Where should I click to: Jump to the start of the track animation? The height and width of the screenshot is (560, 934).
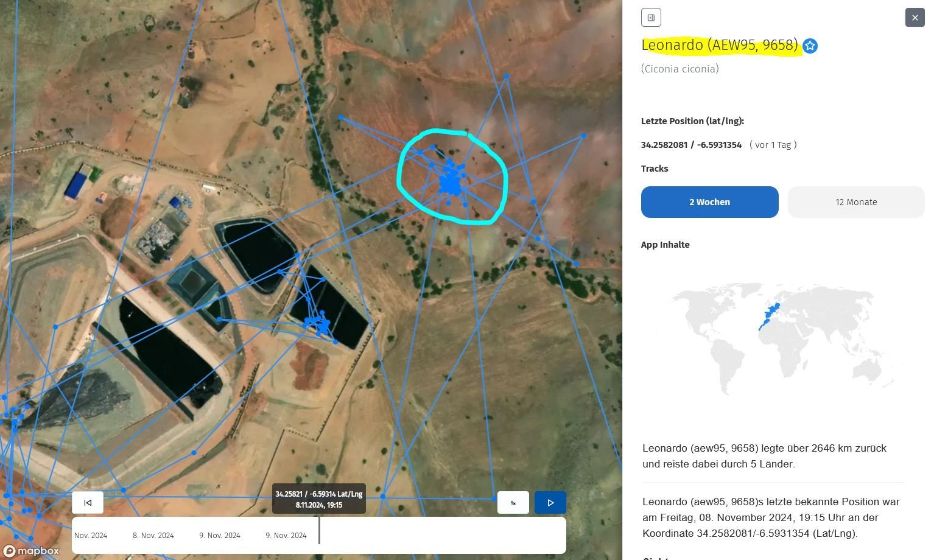88,503
